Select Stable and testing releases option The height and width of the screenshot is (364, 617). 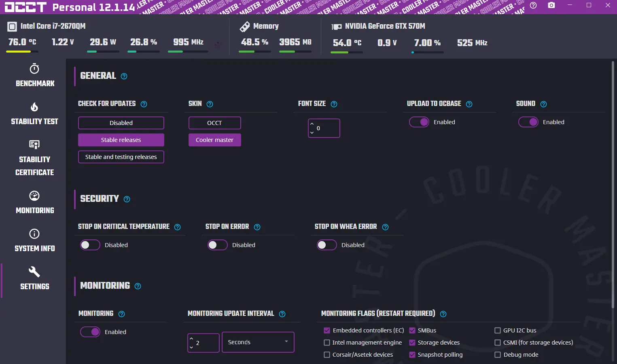(x=121, y=157)
